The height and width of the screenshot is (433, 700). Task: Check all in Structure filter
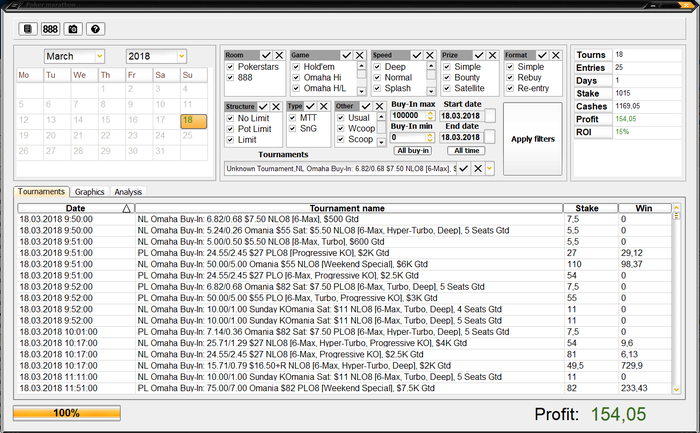(263, 107)
